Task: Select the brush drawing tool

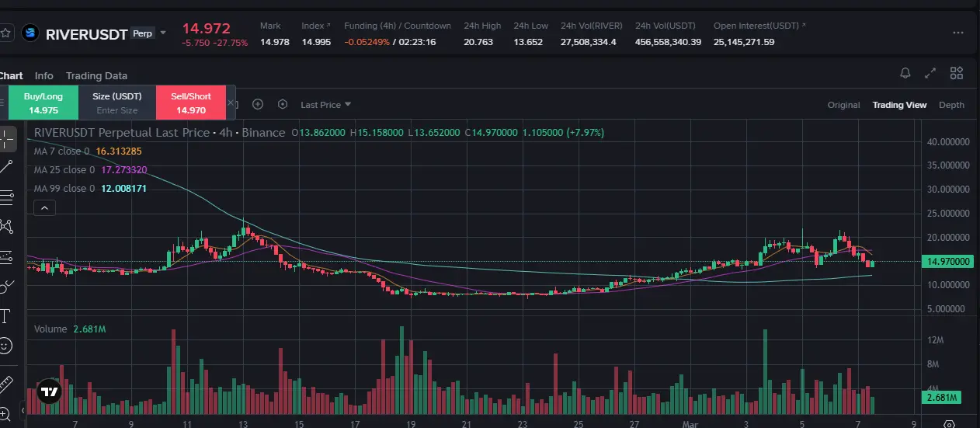Action: pos(7,286)
